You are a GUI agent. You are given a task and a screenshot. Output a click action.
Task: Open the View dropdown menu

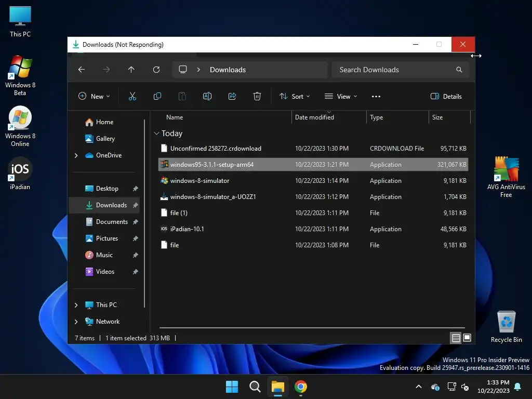click(x=341, y=96)
